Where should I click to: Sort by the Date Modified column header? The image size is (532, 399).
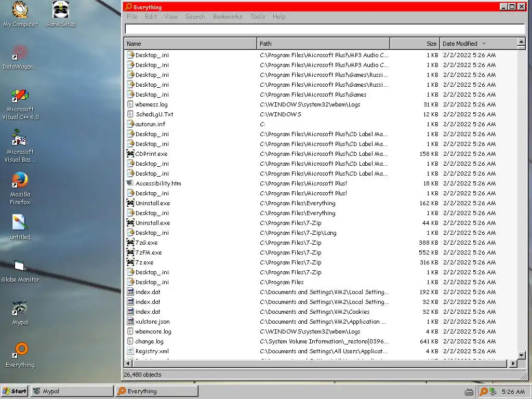(x=478, y=44)
